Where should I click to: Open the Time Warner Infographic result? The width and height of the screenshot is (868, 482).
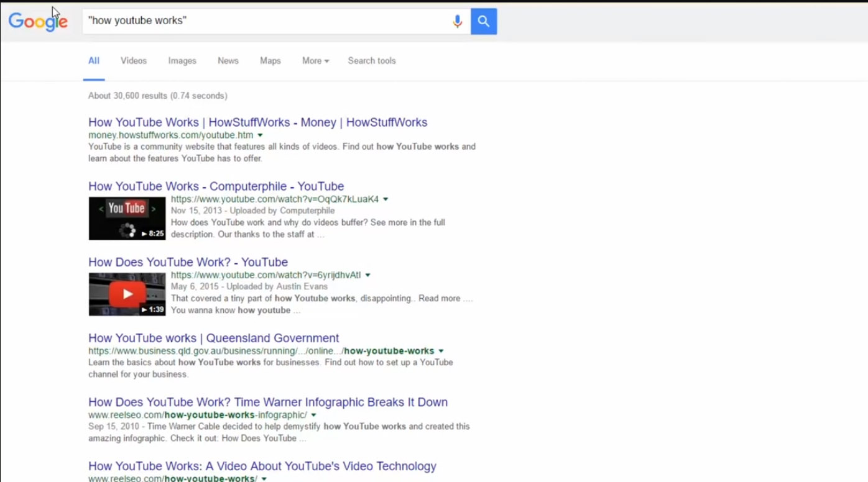coord(267,402)
